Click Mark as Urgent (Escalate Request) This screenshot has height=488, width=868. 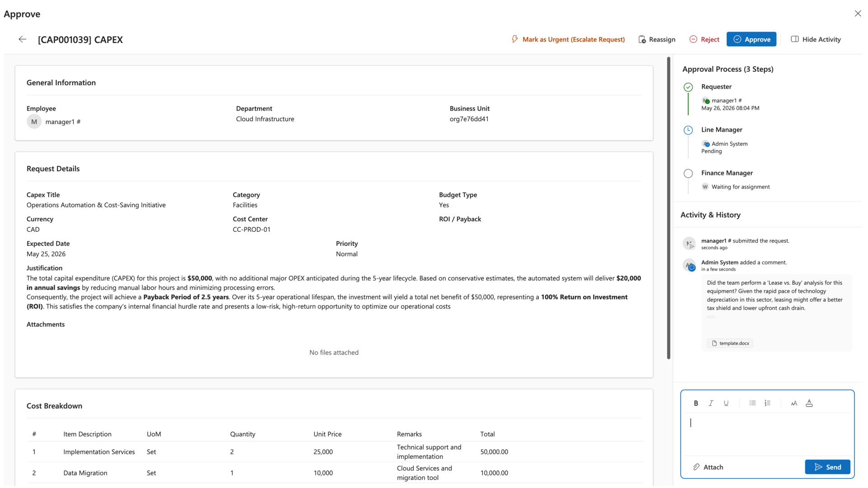coord(568,39)
